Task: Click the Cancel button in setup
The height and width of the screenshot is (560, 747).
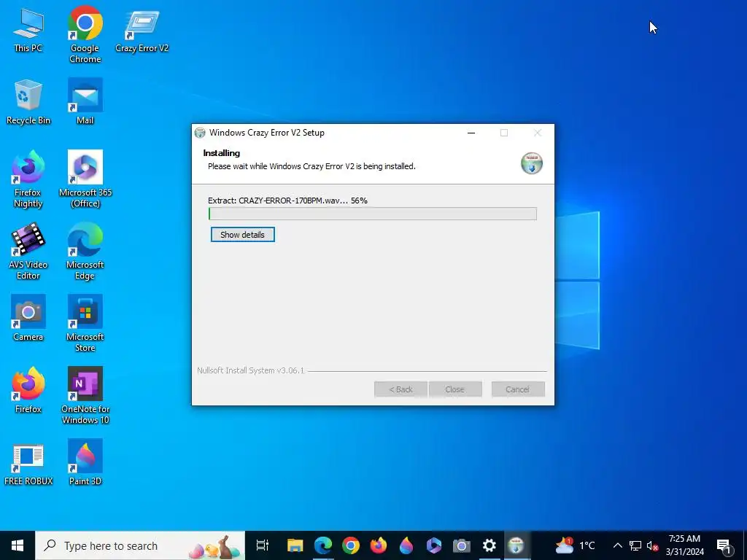Action: pos(518,389)
